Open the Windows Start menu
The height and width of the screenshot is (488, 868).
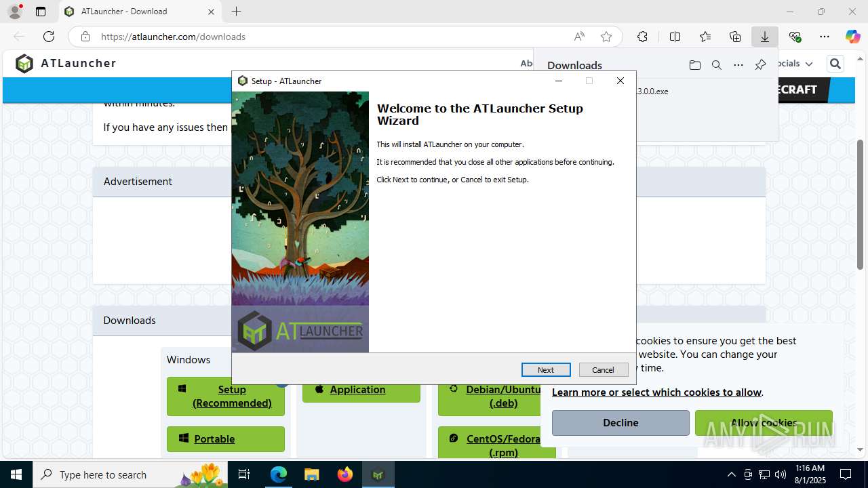coord(16,474)
